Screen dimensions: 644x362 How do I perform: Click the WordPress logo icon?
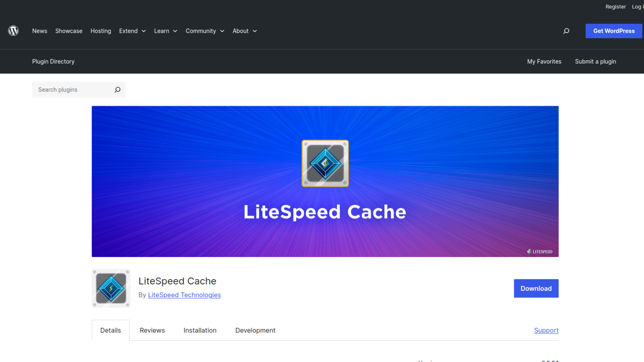pyautogui.click(x=13, y=31)
